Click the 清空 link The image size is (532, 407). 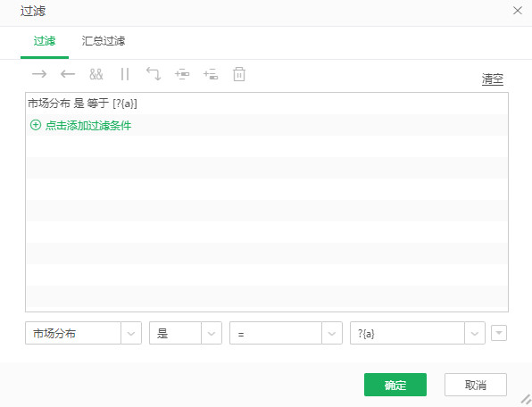tap(493, 79)
